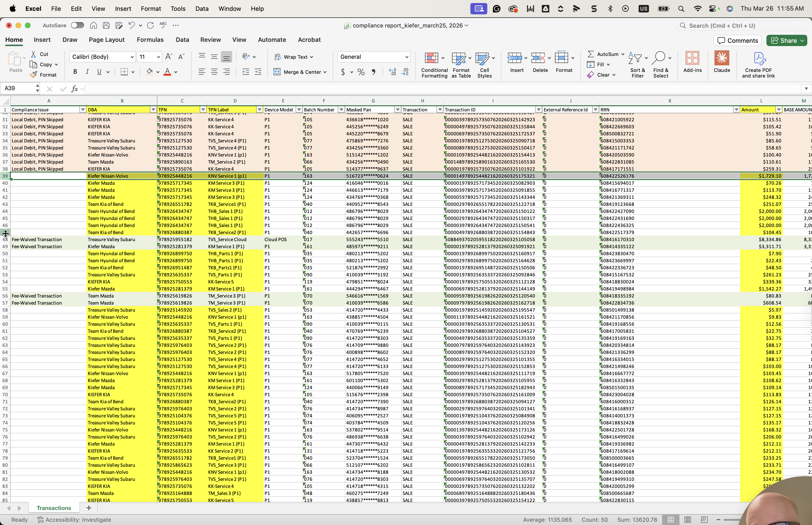Click the Bold formatting icon
Screen dimensions: 812x525
75,72
